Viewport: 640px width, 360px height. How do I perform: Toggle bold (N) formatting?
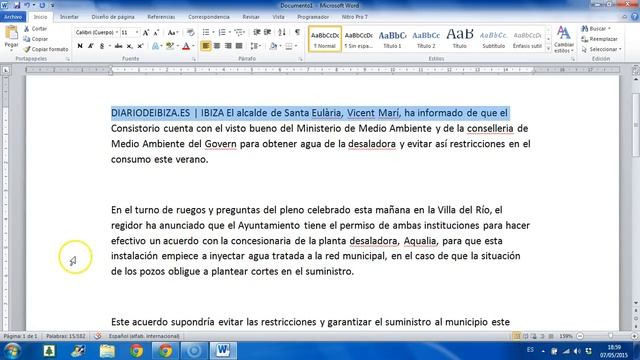(x=80, y=46)
